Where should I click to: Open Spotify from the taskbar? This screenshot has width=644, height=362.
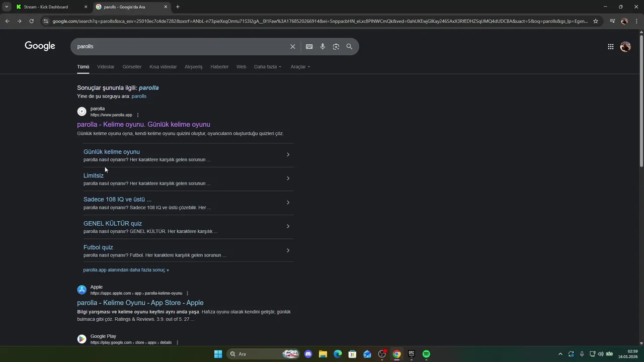(x=426, y=354)
